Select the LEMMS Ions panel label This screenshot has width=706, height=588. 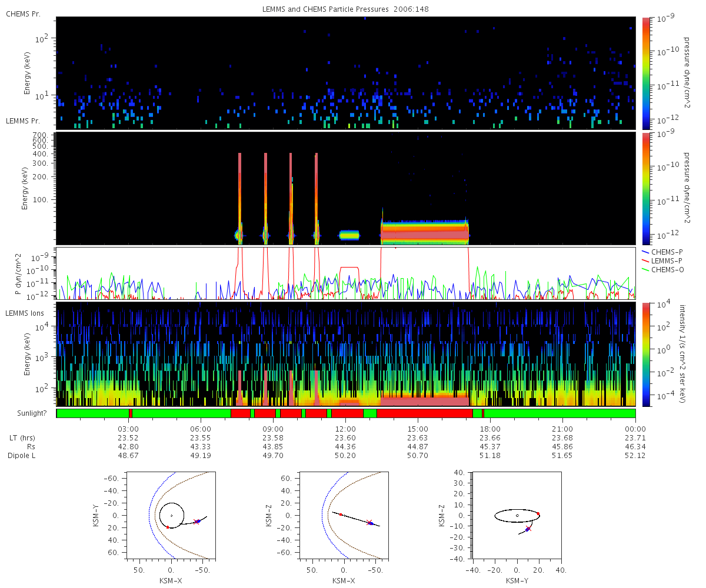pyautogui.click(x=25, y=313)
